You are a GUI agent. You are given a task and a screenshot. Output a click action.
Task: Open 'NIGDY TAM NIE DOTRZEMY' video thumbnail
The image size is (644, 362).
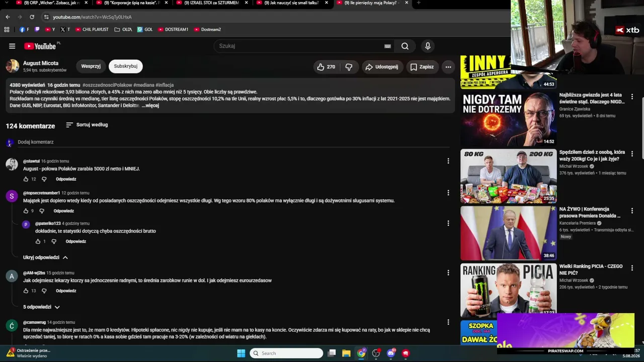pos(509,119)
